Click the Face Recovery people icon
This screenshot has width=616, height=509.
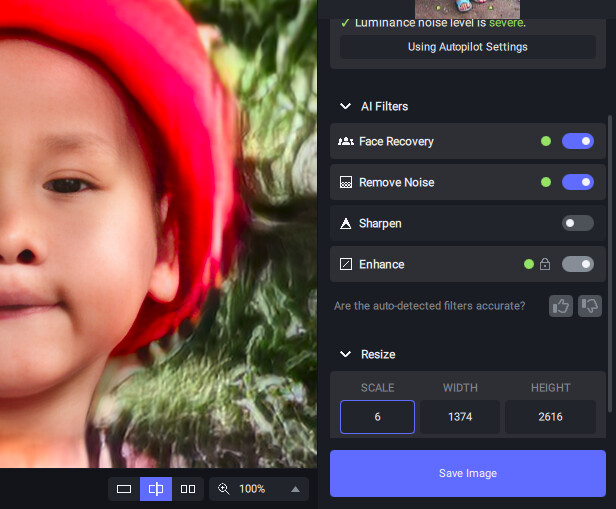click(x=346, y=142)
